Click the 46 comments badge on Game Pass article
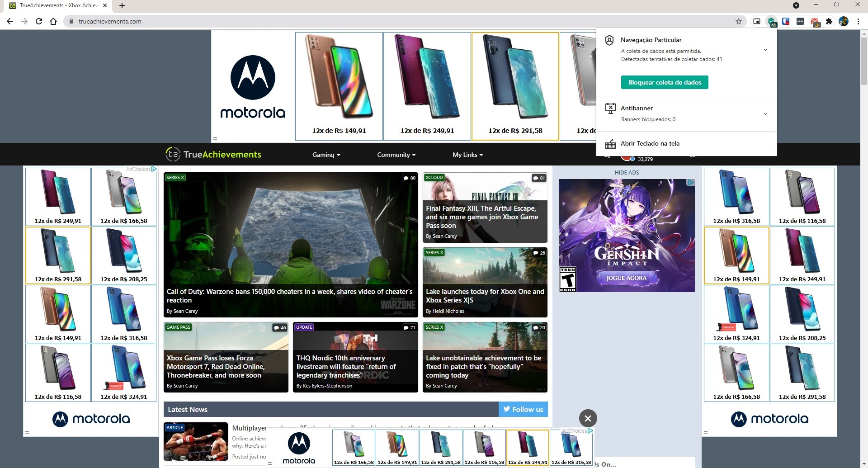 (x=280, y=328)
